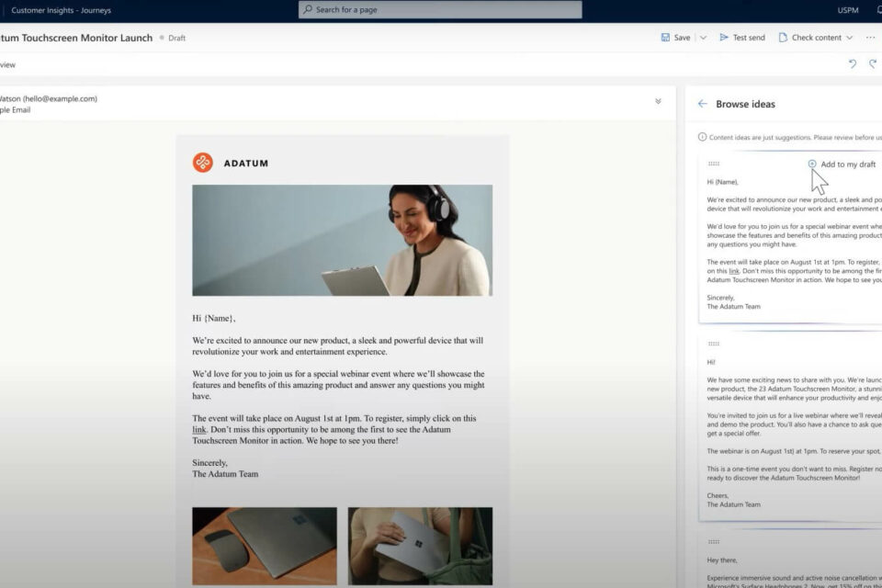Open the more options ellipsis menu
The width and height of the screenshot is (882, 588).
870,38
